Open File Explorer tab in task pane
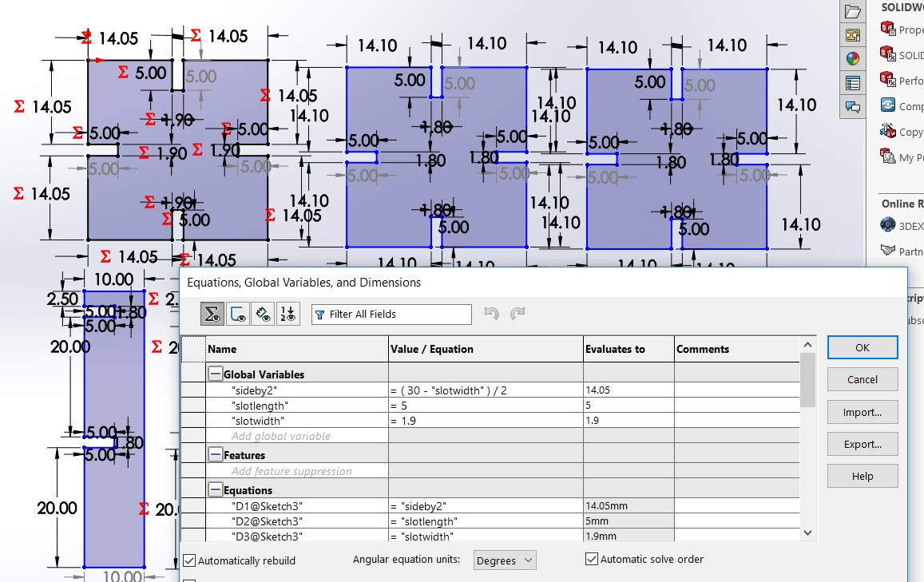This screenshot has width=924, height=582. click(853, 11)
